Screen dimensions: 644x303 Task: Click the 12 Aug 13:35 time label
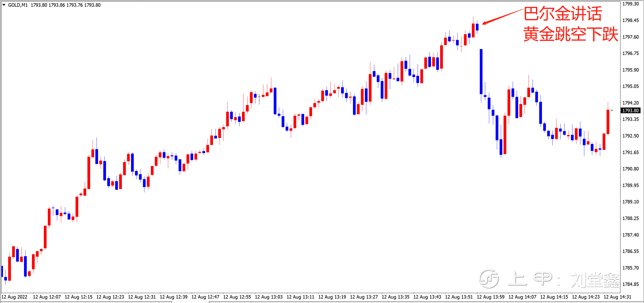click(396, 297)
